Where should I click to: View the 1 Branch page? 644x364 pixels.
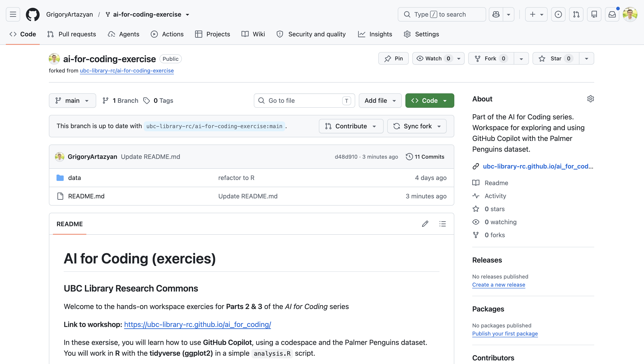pos(120,101)
